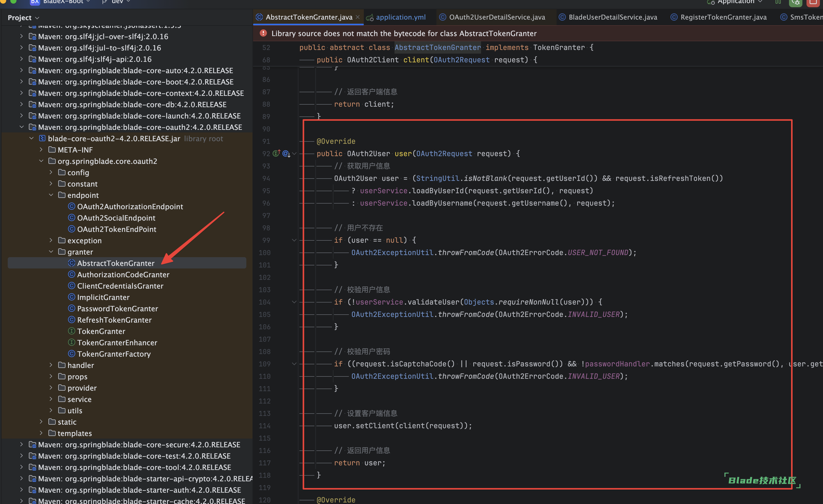823x504 pixels.
Task: Select TokenGranterEnhancer interface icon
Action: (71, 342)
